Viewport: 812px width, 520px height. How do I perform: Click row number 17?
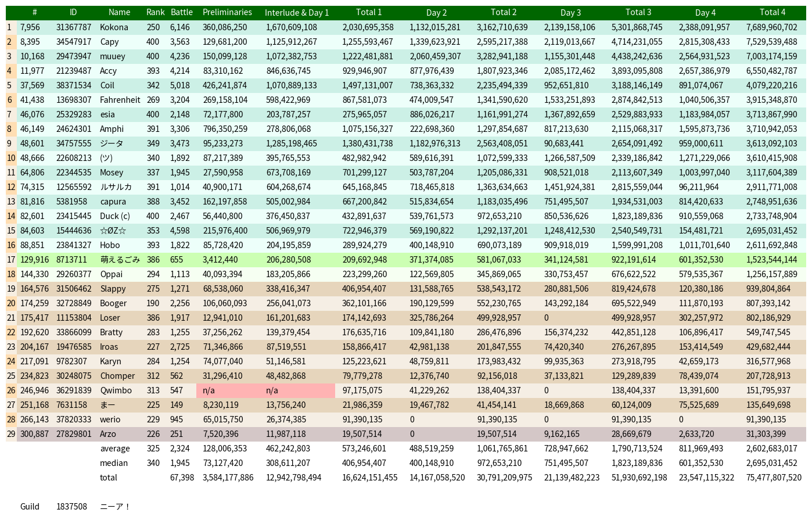11,260
